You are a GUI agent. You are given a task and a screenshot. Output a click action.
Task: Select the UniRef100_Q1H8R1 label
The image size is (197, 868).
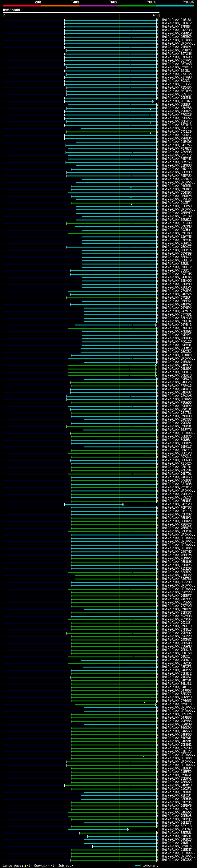177,47
